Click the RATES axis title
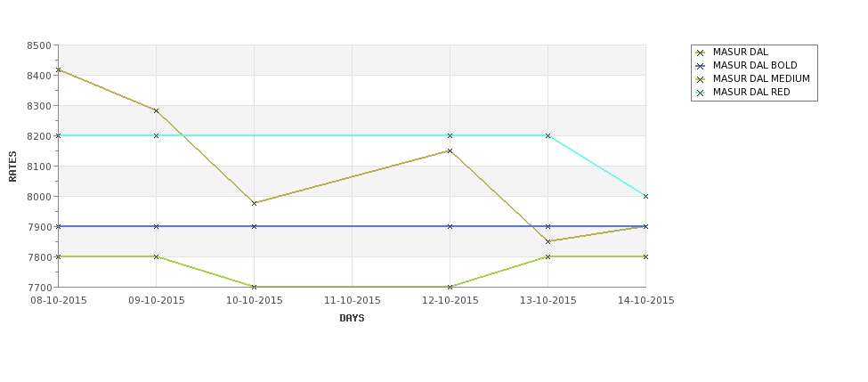868x382 pixels. pos(12,167)
